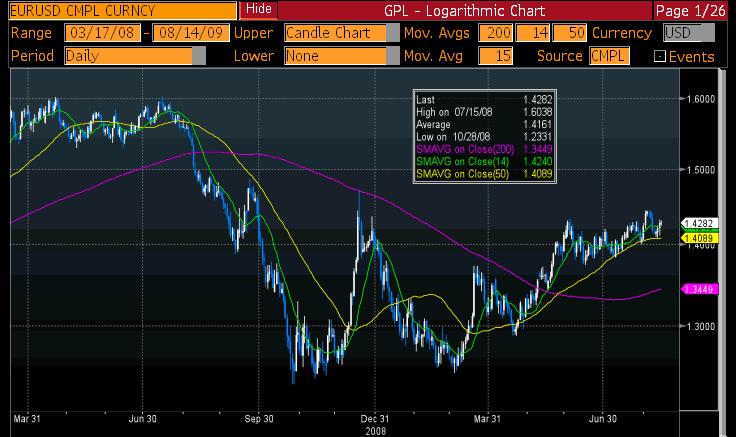
Task: Click the magenta 1.3449 price tag
Action: click(700, 289)
